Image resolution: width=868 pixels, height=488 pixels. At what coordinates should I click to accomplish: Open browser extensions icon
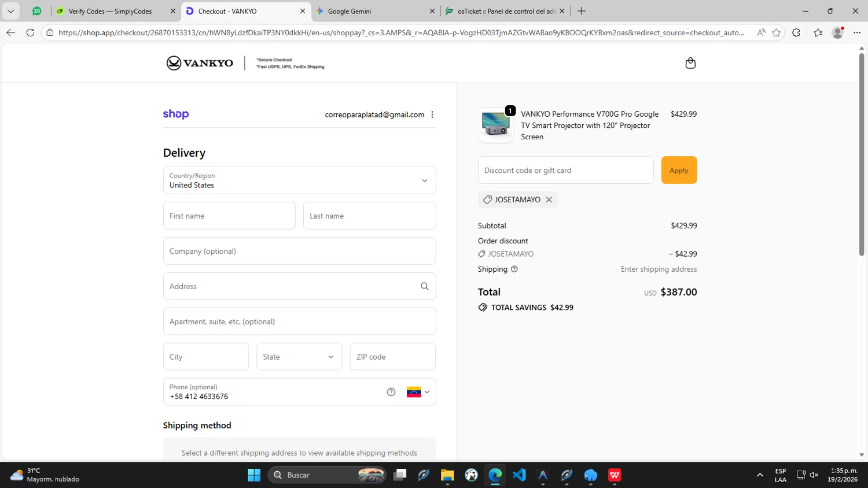(x=796, y=32)
